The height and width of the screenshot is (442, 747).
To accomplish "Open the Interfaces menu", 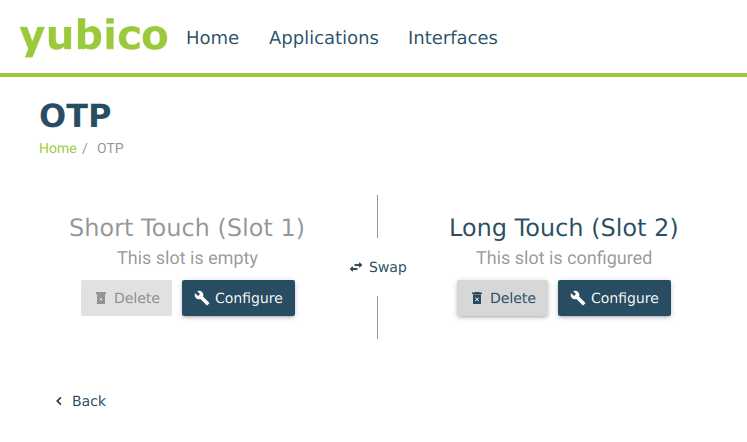I will [452, 38].
